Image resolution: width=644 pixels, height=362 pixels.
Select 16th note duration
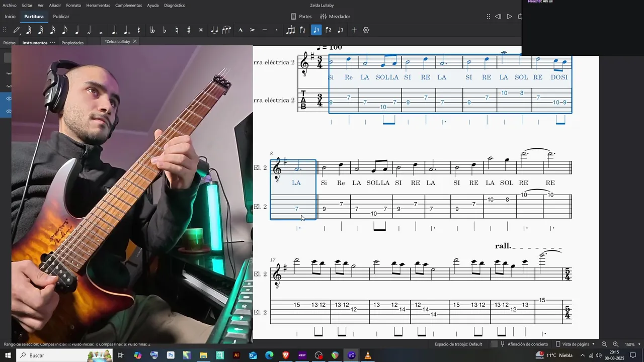point(53,30)
